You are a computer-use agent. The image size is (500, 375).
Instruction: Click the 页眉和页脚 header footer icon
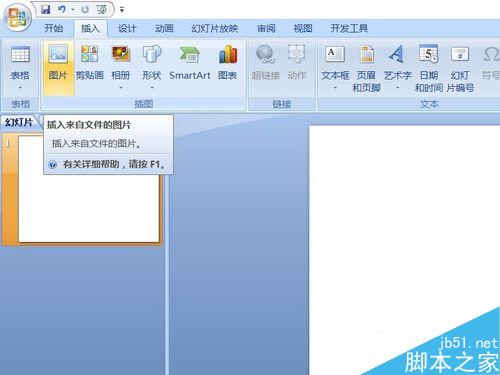pos(366,54)
